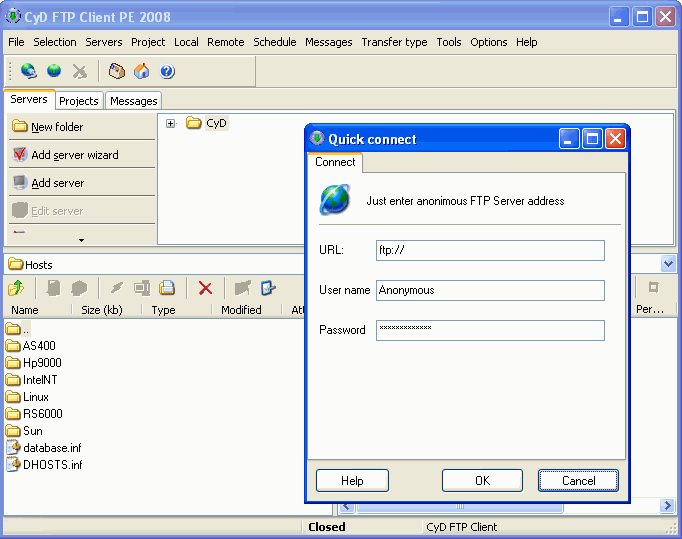Click the copy/printer icon in Hosts toolbar
Viewport: 682px width, 539px height.
coord(167,288)
